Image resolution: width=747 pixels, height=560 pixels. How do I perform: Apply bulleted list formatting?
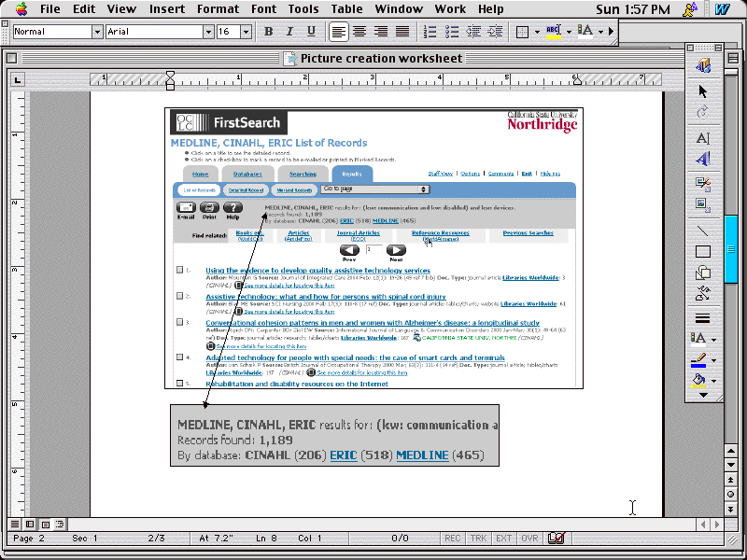[452, 32]
